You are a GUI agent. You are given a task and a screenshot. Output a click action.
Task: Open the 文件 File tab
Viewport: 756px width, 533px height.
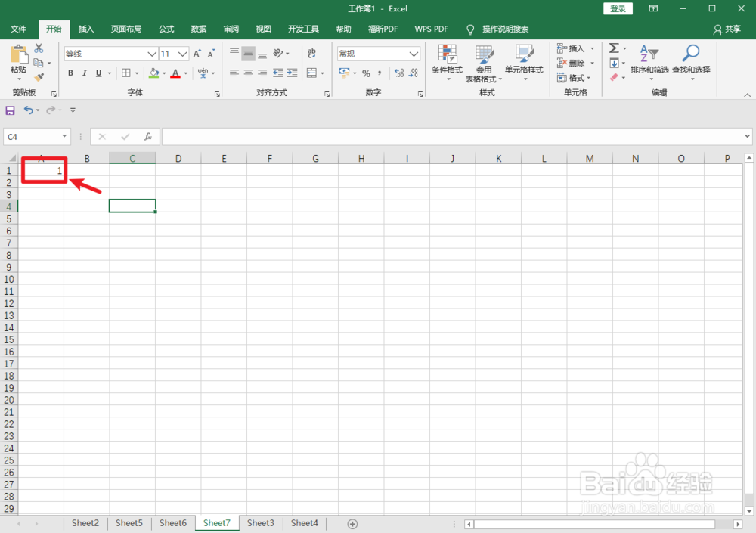(x=18, y=29)
